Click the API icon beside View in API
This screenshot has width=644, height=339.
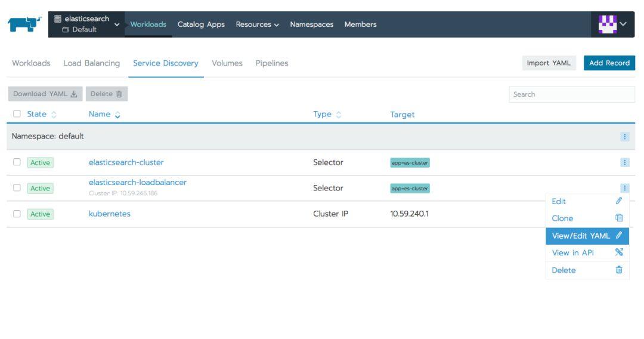619,252
